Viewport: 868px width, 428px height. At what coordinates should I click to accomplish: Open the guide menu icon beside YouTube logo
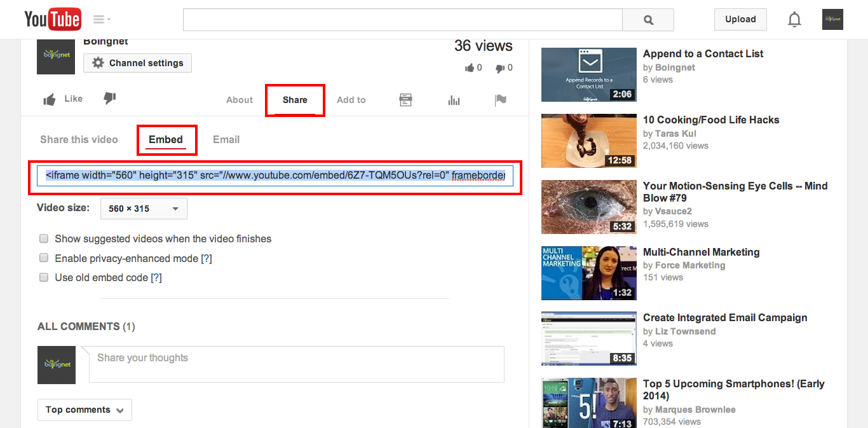click(x=102, y=19)
